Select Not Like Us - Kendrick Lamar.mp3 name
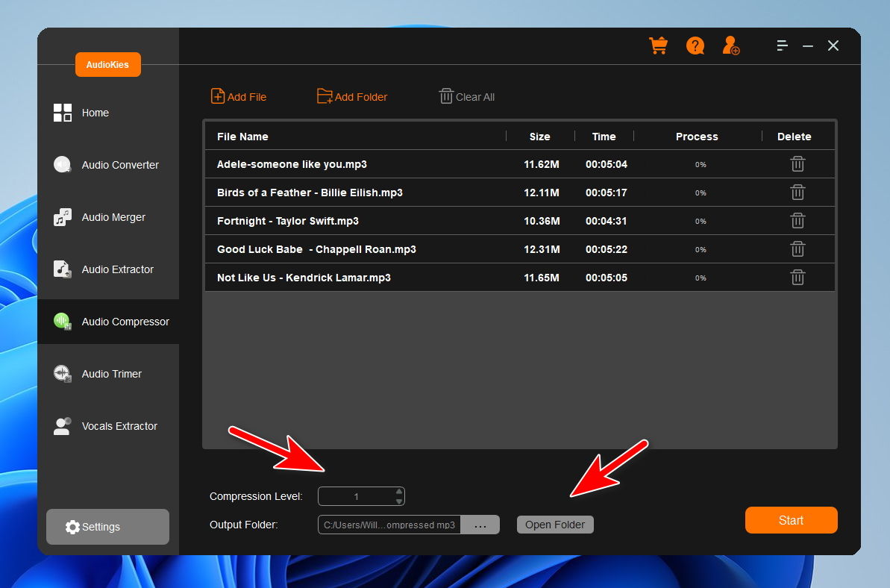 (304, 278)
